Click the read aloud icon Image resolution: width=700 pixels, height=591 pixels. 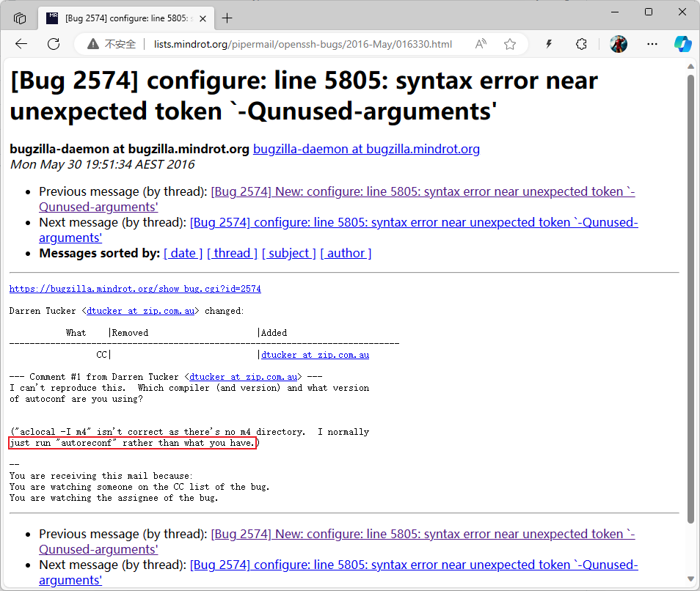[x=481, y=44]
